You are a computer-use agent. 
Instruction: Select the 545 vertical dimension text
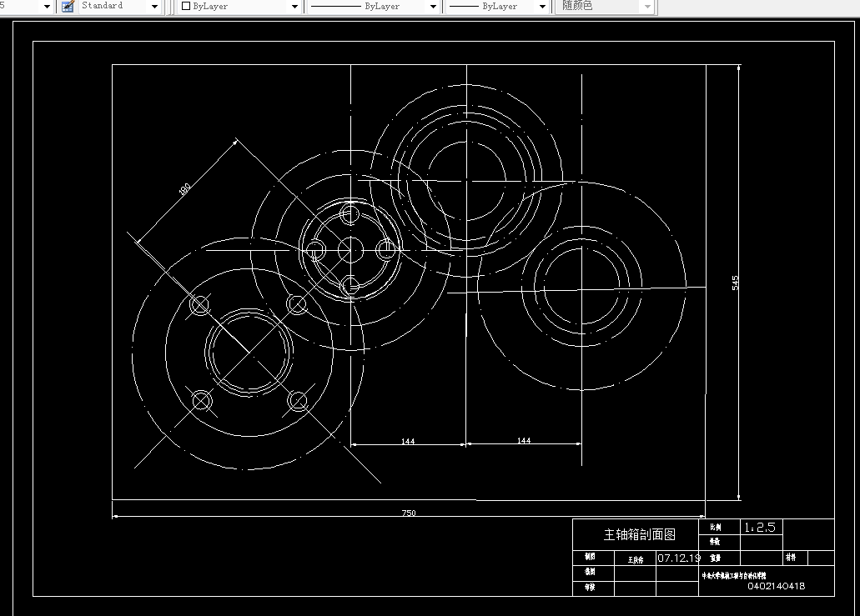(x=735, y=283)
